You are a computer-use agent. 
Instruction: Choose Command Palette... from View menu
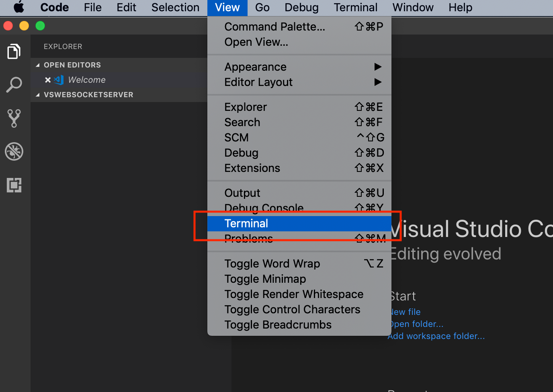299,27
